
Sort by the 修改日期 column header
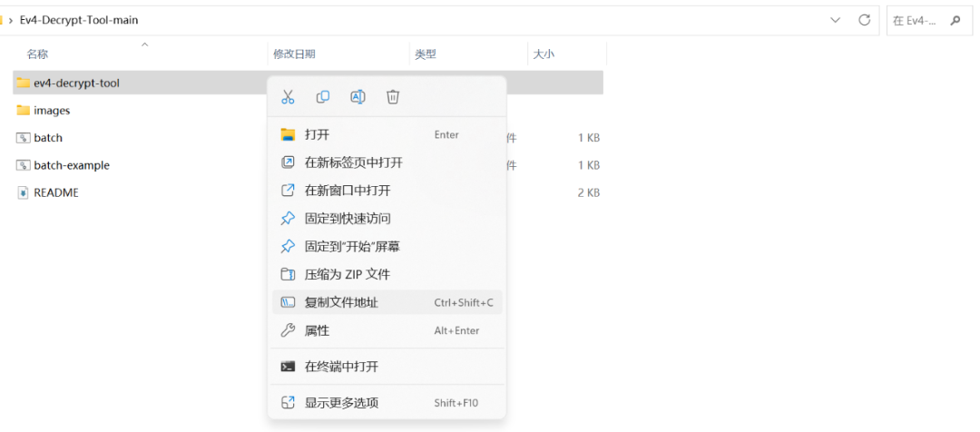point(295,54)
